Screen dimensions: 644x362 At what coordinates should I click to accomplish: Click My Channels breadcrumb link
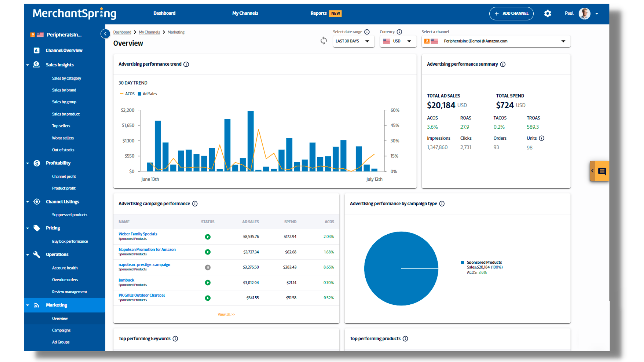pyautogui.click(x=149, y=32)
